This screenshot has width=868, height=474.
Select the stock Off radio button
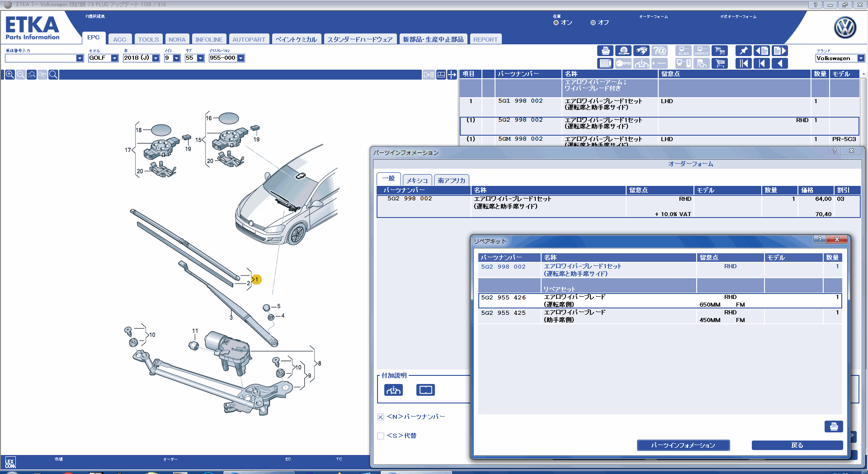tap(593, 23)
